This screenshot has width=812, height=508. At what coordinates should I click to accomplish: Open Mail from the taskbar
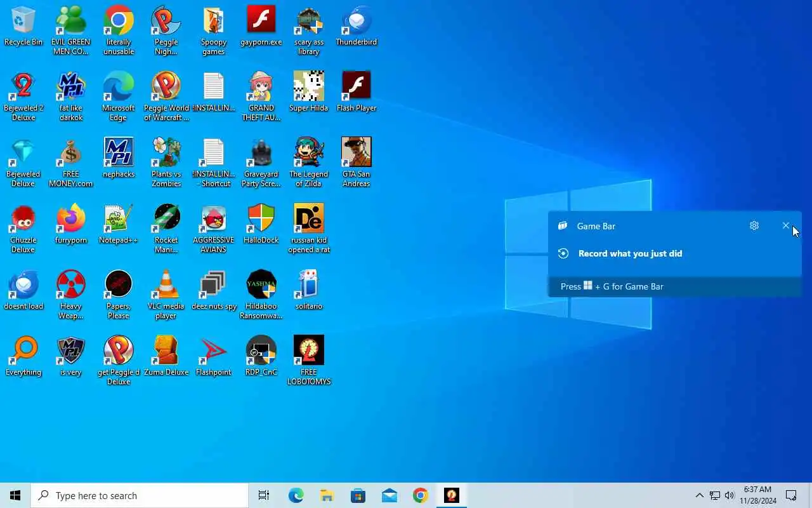[390, 495]
